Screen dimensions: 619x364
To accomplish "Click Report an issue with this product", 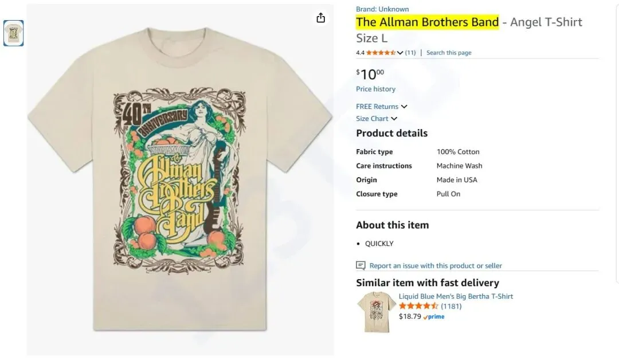I will pyautogui.click(x=436, y=265).
